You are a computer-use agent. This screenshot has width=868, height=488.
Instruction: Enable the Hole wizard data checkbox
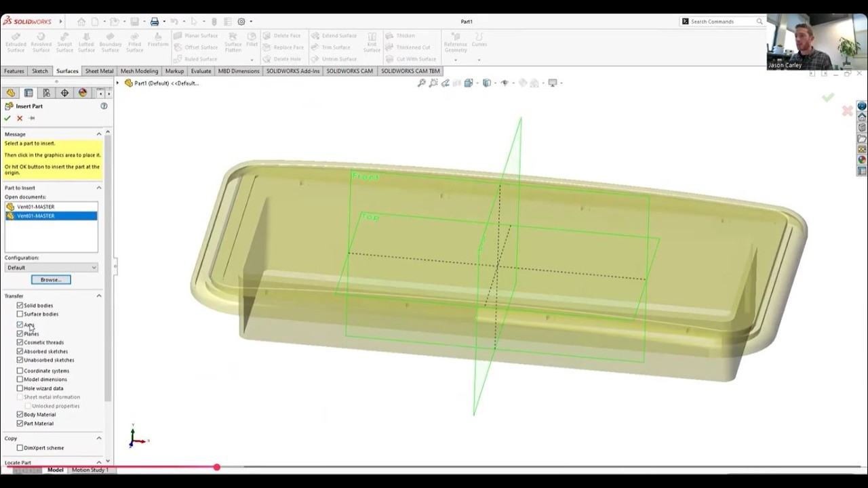pos(20,388)
